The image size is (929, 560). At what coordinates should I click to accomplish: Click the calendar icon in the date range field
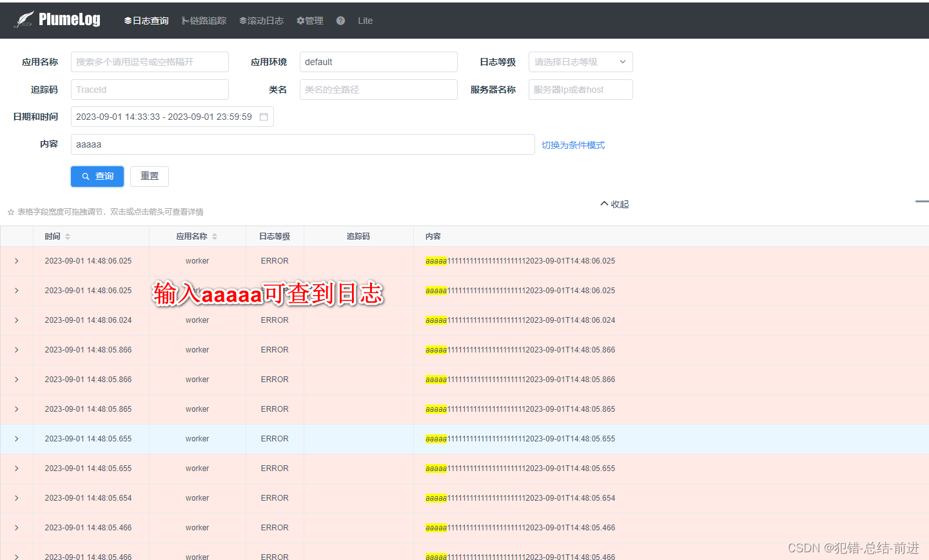(264, 116)
